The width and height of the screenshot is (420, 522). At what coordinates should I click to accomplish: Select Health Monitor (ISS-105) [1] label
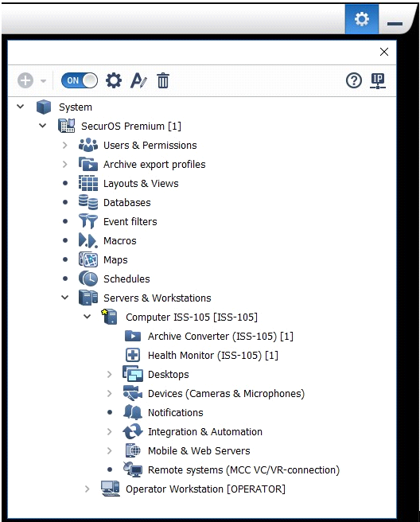click(213, 355)
